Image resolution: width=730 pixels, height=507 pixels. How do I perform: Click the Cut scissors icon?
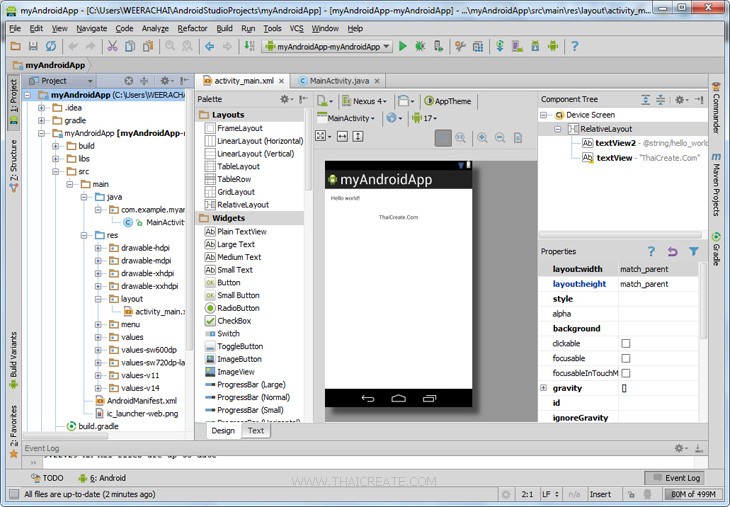[x=112, y=46]
